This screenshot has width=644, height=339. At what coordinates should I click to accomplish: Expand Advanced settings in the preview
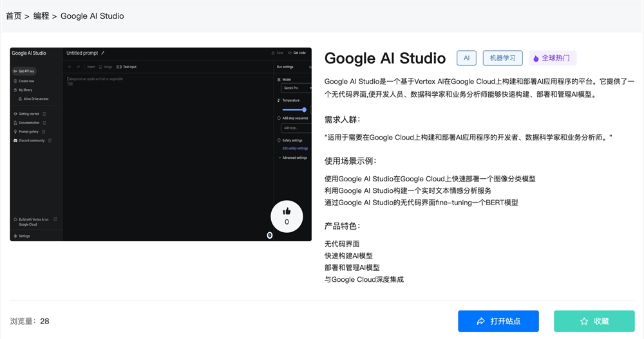[293, 158]
